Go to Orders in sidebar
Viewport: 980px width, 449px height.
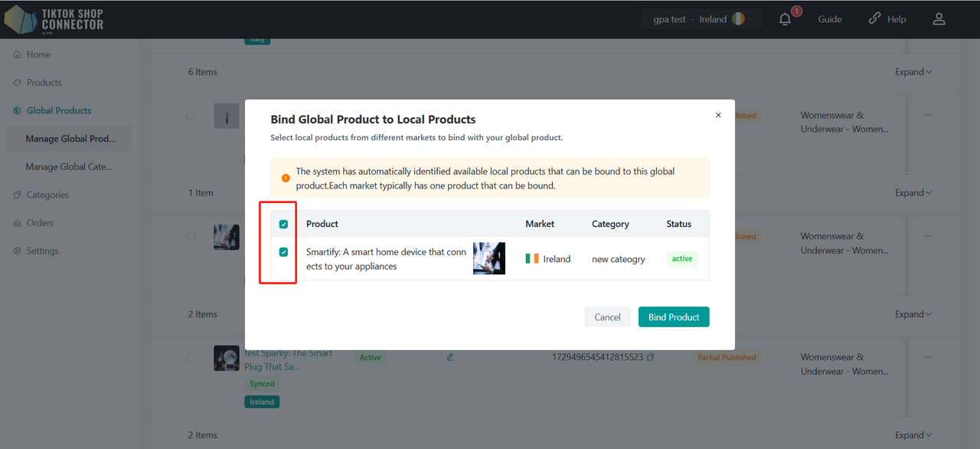pyautogui.click(x=40, y=223)
